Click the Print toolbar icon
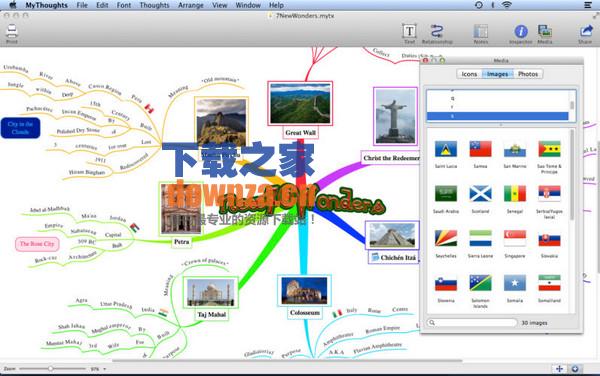The image size is (600, 376). (x=11, y=31)
